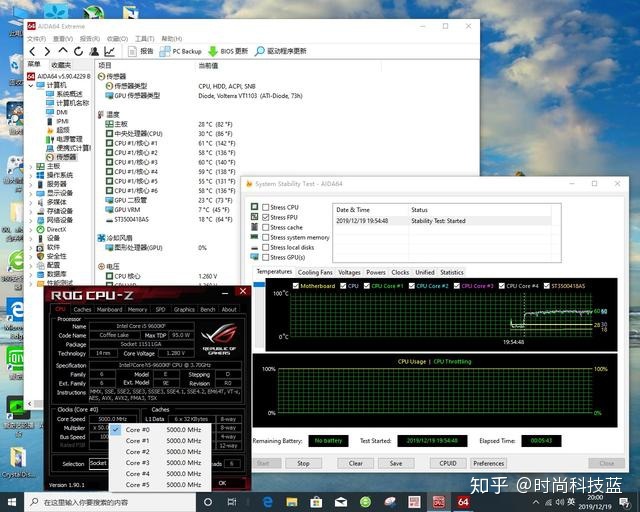Open the CPU-Z Mainboard tab
Screen dimensions: 640x512
pos(109,309)
